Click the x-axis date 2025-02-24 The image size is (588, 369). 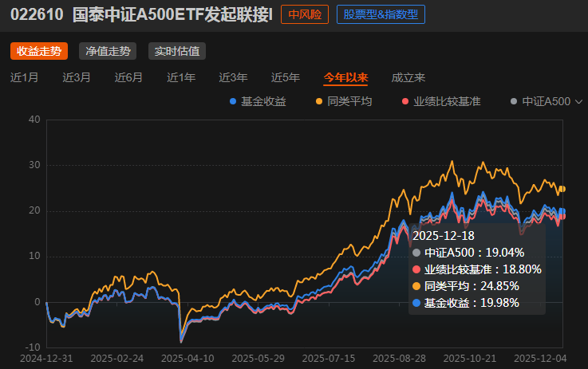(117, 359)
